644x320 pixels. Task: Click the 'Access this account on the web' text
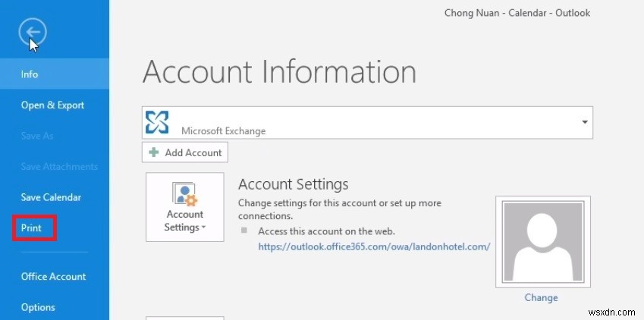(x=326, y=231)
